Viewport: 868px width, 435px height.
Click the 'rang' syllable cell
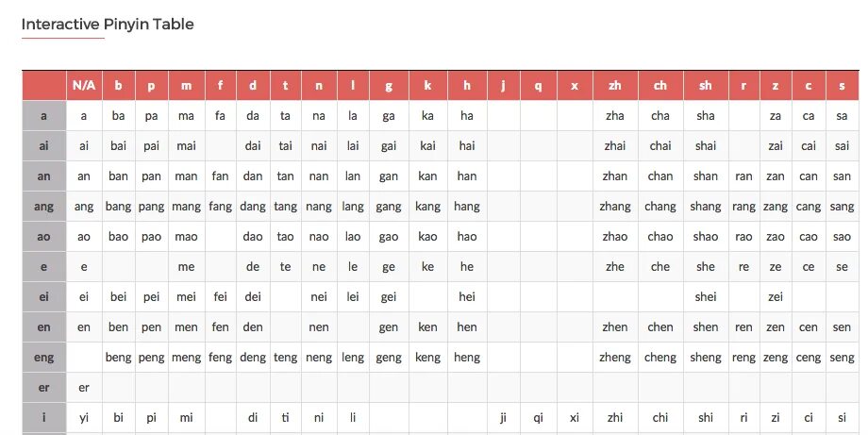pyautogui.click(x=744, y=207)
